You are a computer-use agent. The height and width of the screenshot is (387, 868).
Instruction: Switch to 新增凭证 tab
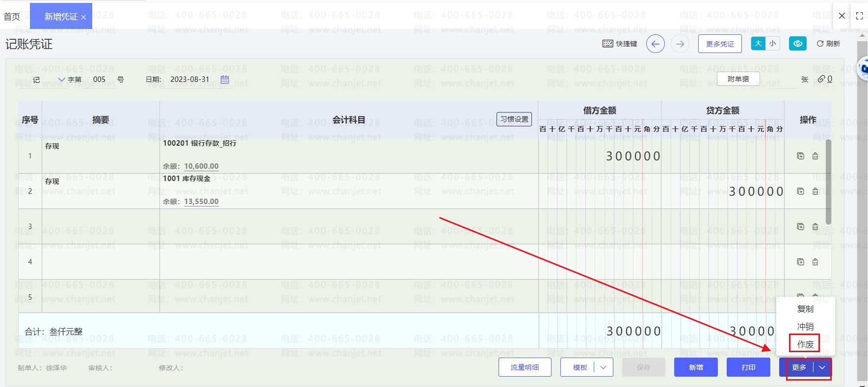pos(61,17)
